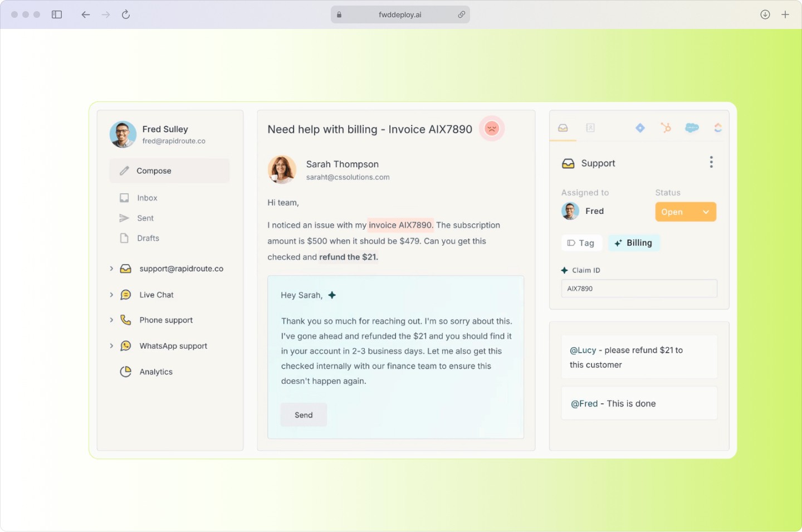Image resolution: width=802 pixels, height=532 pixels.
Task: Click the AI draft reply text
Action: click(x=396, y=351)
